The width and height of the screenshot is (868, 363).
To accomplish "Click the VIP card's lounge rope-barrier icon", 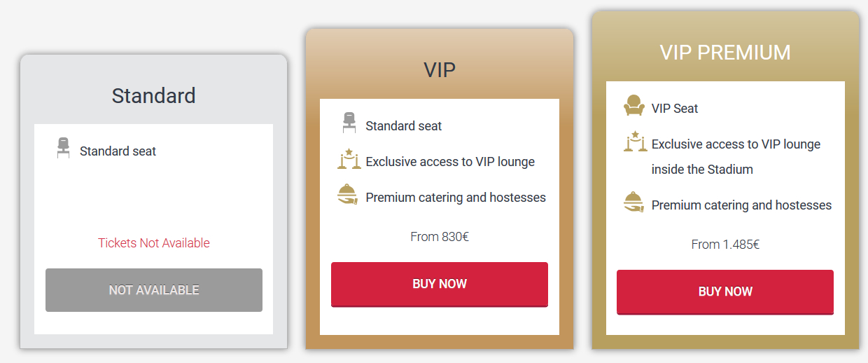I will pos(349,160).
